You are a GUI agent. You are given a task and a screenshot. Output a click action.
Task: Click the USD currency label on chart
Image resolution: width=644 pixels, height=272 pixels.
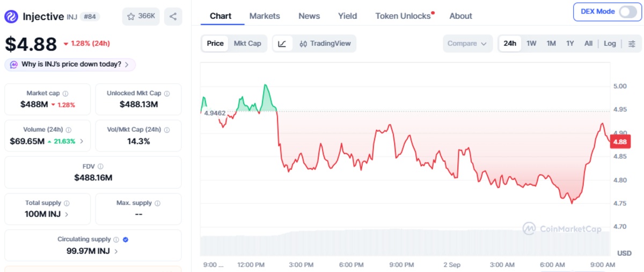(624, 253)
